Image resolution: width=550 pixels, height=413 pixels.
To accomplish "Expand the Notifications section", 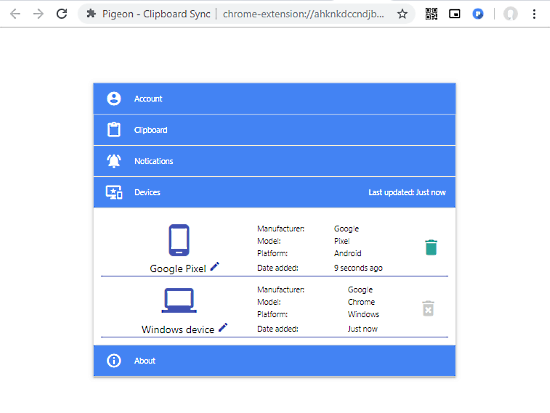I will (274, 161).
